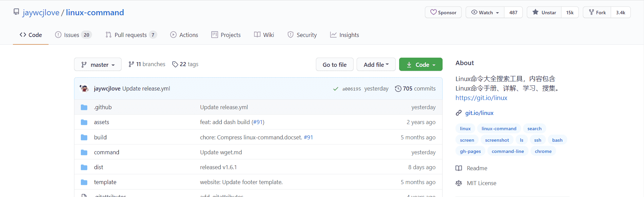Click the tag icon next to 22 tags
The image size is (644, 197).
coord(175,64)
